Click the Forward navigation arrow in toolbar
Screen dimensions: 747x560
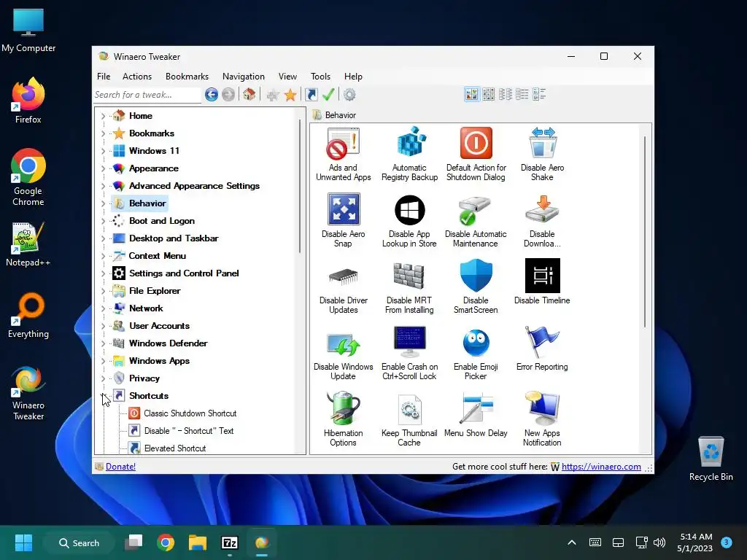228,95
